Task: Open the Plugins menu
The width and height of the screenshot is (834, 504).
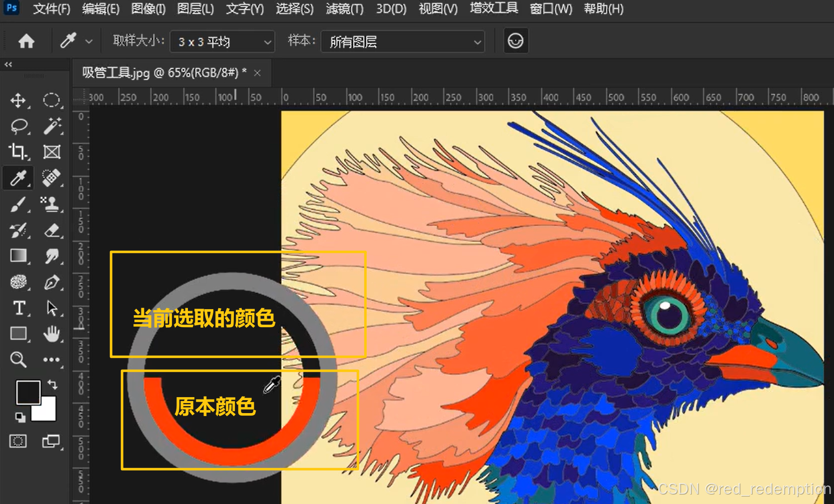Action: [x=494, y=8]
